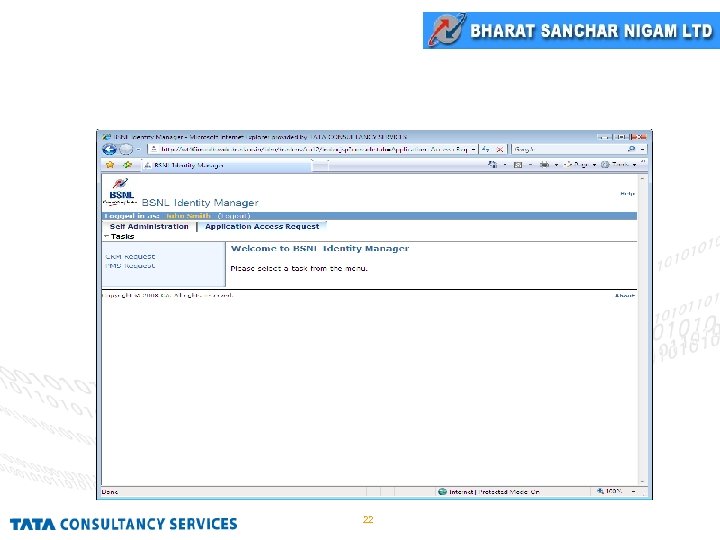Image resolution: width=720 pixels, height=540 pixels.
Task: Click the BSNL logo on the page
Action: [120, 191]
